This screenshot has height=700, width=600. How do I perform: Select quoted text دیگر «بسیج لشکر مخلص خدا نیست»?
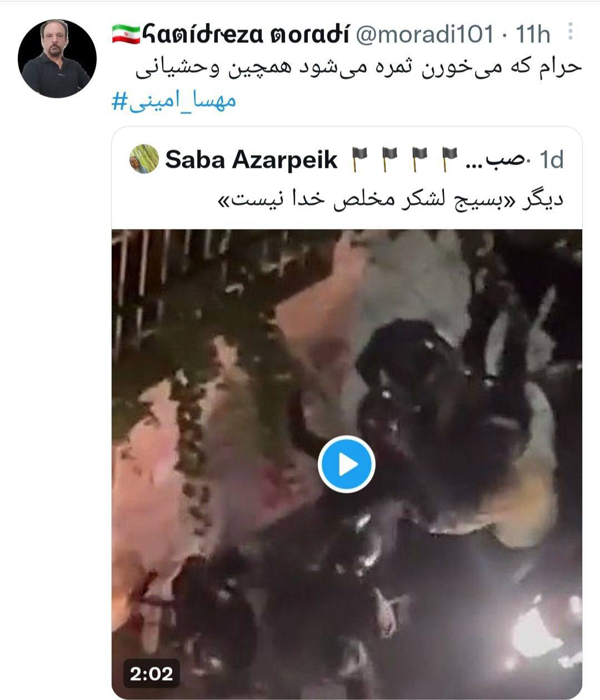(389, 199)
